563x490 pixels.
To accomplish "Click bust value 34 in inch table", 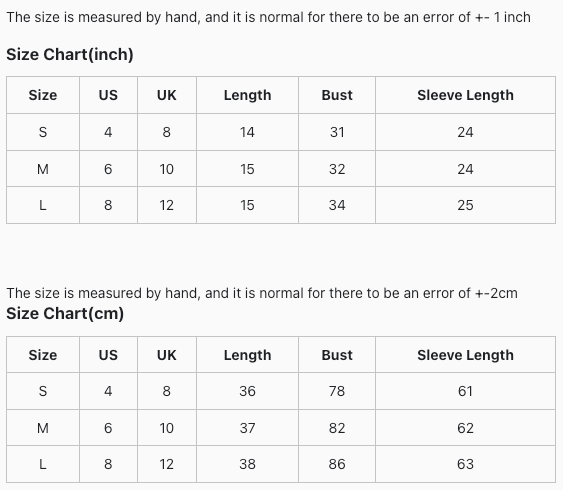I will 337,205.
